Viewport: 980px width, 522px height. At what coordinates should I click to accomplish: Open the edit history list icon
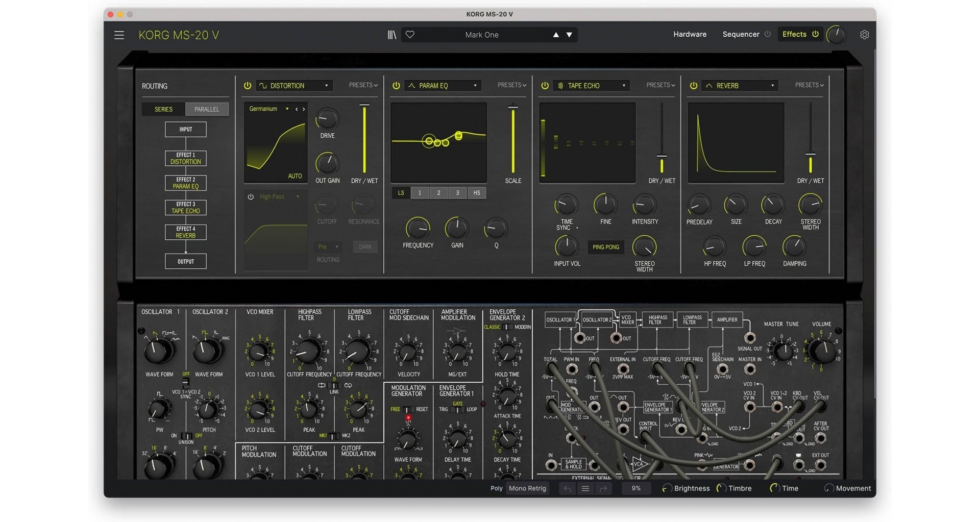click(585, 488)
